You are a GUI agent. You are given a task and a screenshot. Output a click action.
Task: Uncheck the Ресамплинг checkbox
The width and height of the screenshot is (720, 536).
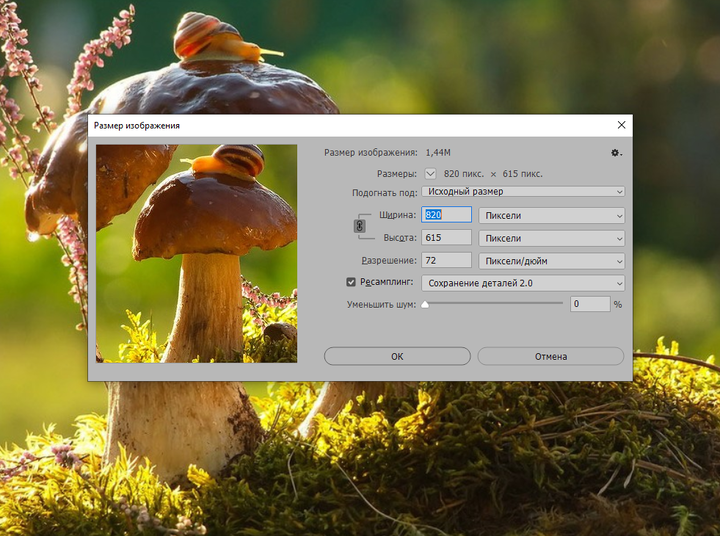[x=351, y=282]
